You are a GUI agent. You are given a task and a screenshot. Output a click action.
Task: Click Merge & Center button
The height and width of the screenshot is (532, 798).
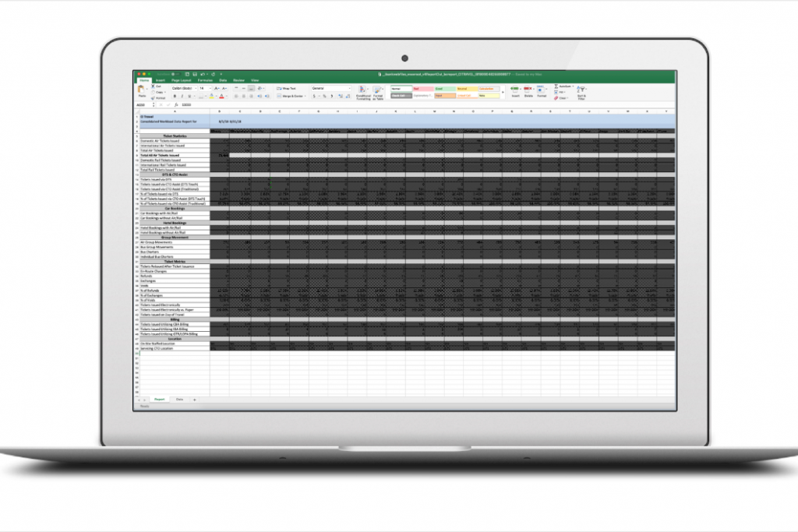(x=291, y=96)
